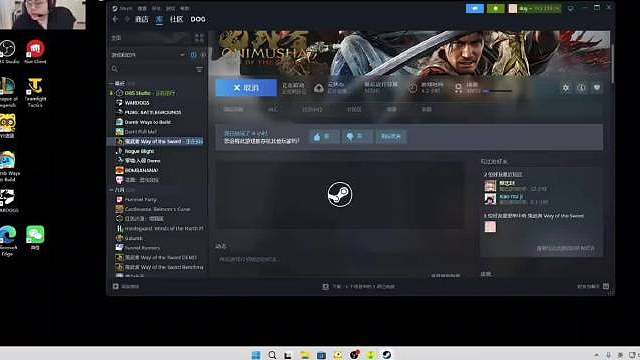This screenshot has width=640, height=360.
Task: Click the pink wishlist friend avatar
Action: [490, 227]
